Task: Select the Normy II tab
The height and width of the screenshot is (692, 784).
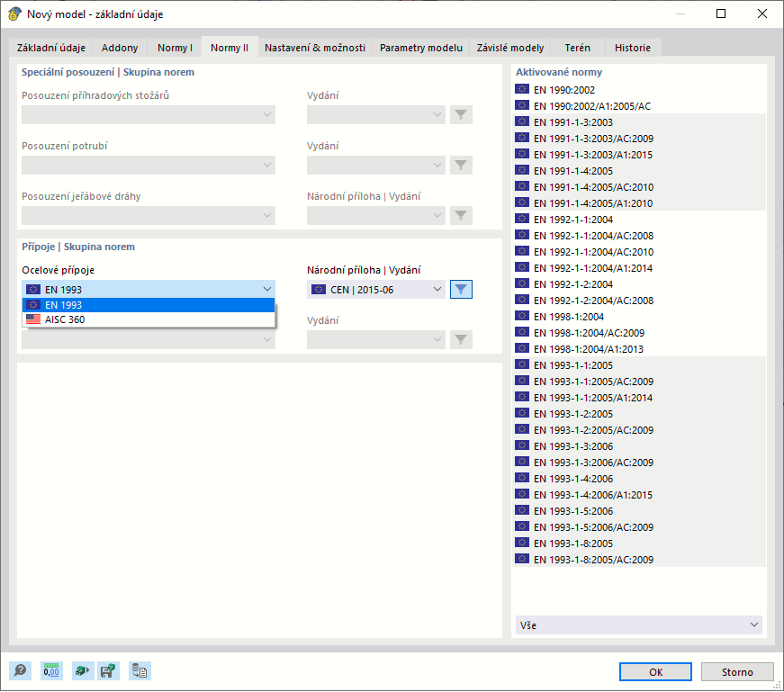Action: 230,47
